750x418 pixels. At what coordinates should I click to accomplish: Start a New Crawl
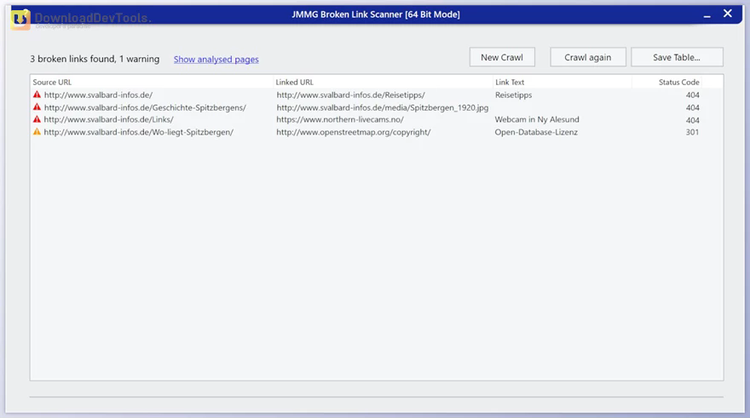coord(502,57)
